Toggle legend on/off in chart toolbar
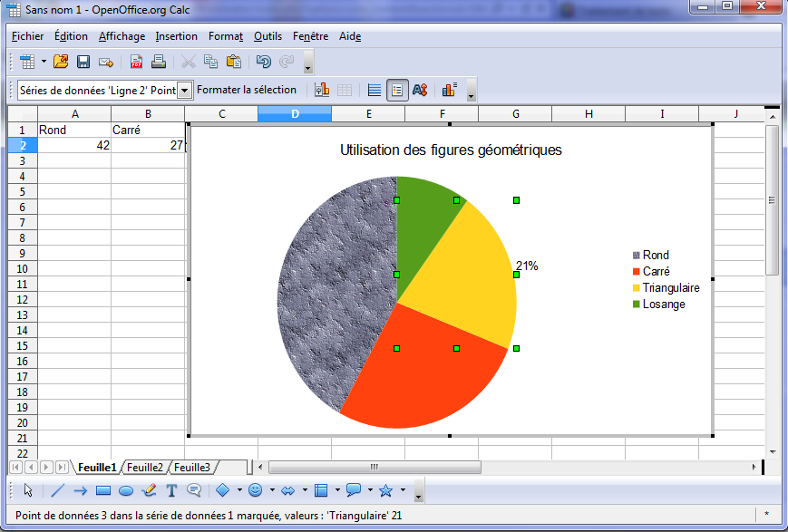 click(x=397, y=90)
